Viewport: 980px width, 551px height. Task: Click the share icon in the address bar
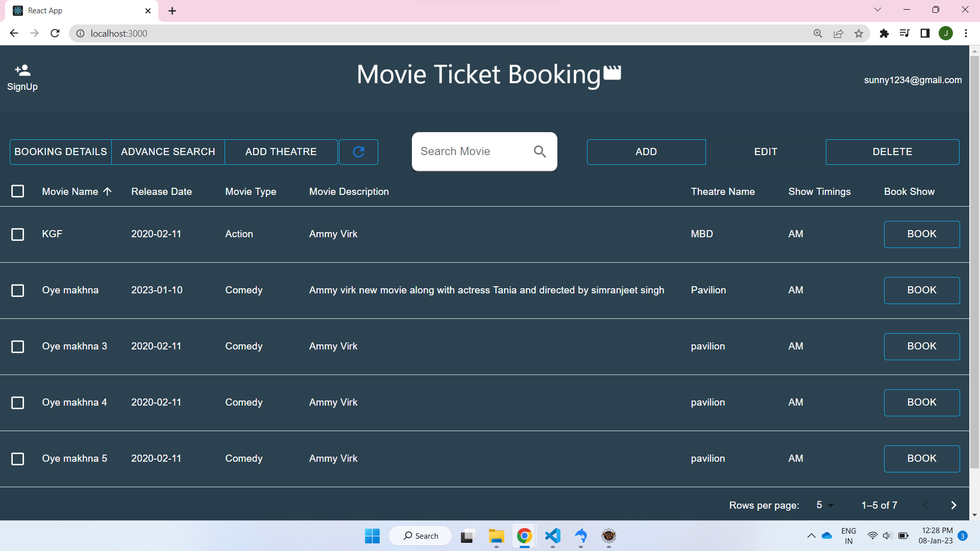839,33
